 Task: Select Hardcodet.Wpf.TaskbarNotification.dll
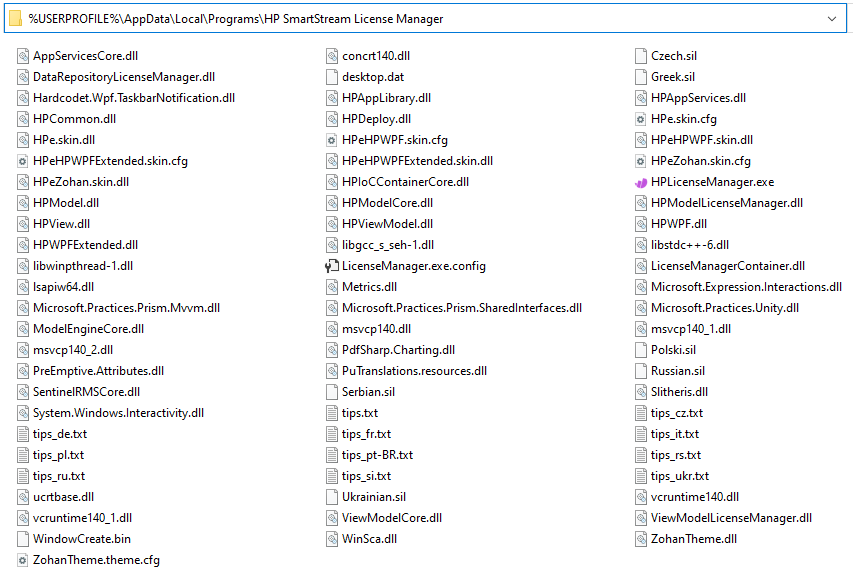[x=134, y=98]
